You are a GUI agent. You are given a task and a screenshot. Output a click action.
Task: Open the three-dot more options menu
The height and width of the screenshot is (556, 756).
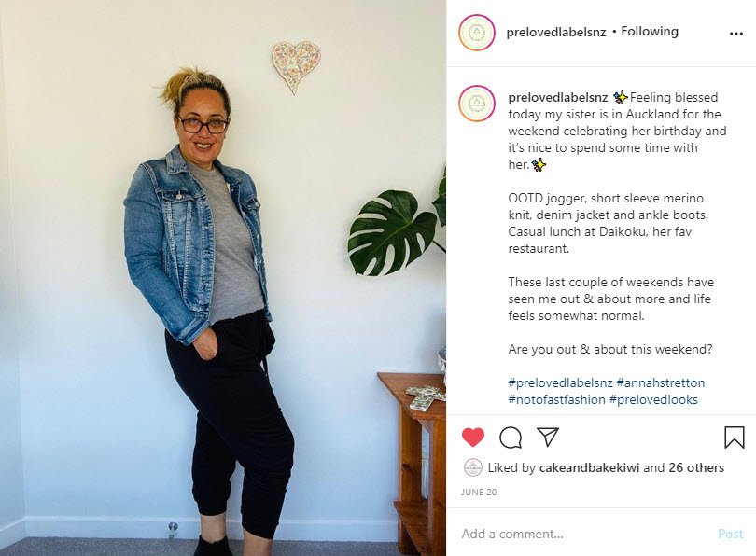(736, 34)
